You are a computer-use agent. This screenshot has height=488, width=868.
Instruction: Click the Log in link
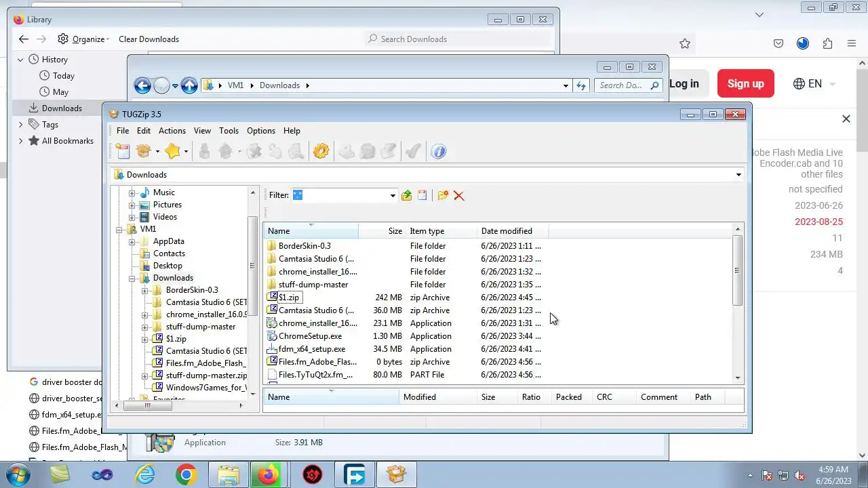(684, 84)
